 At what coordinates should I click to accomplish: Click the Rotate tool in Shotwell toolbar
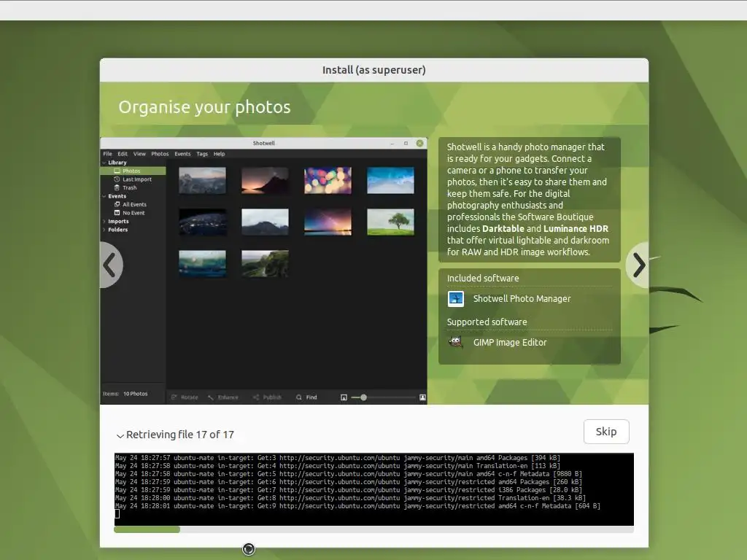click(185, 397)
